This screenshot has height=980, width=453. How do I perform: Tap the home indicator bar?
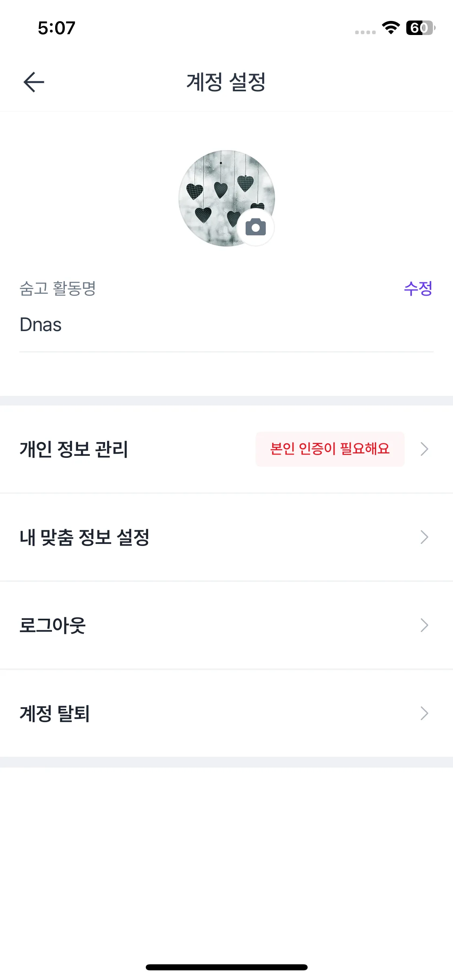pyautogui.click(x=226, y=967)
